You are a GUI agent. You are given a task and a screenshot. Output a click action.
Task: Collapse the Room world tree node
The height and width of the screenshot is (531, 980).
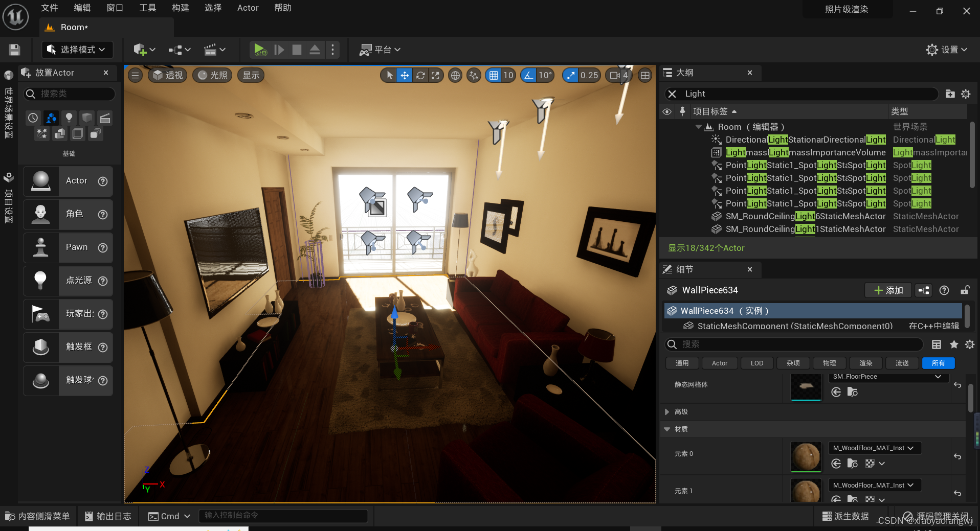699,127
